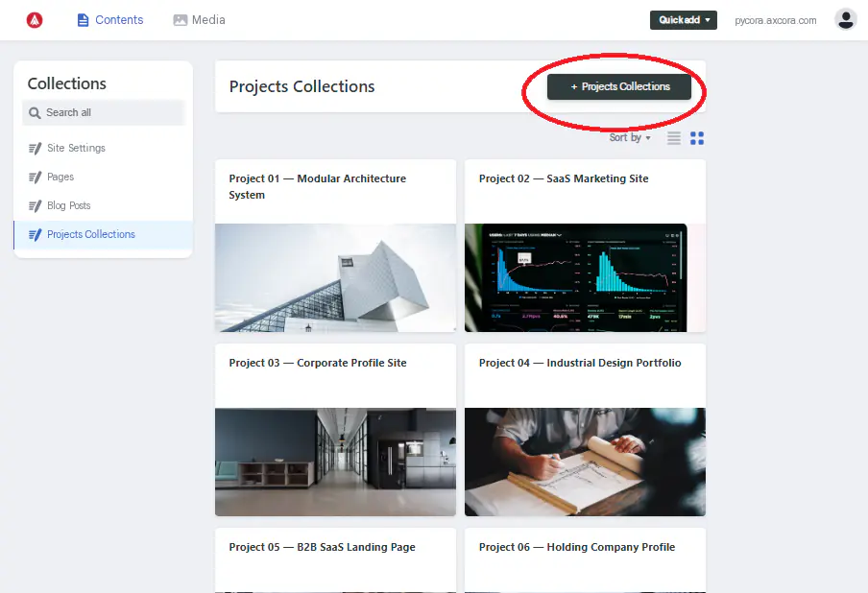The width and height of the screenshot is (868, 593).
Task: Click the Project 04 blueprint sketch thumbnail
Action: pyautogui.click(x=585, y=462)
